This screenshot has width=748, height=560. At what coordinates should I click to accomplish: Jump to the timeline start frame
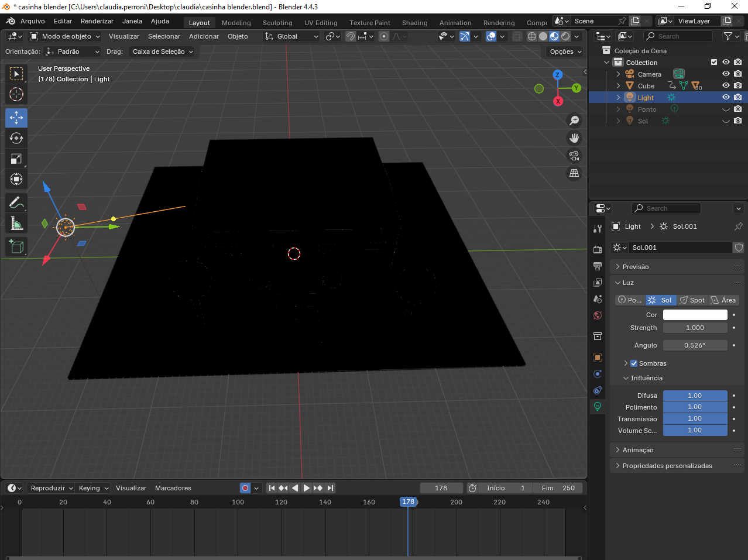click(272, 488)
